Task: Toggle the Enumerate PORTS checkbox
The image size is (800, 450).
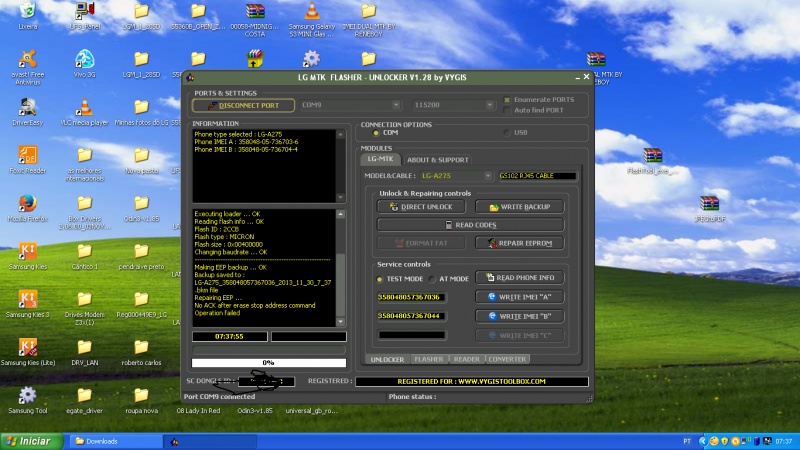Action: tap(507, 100)
